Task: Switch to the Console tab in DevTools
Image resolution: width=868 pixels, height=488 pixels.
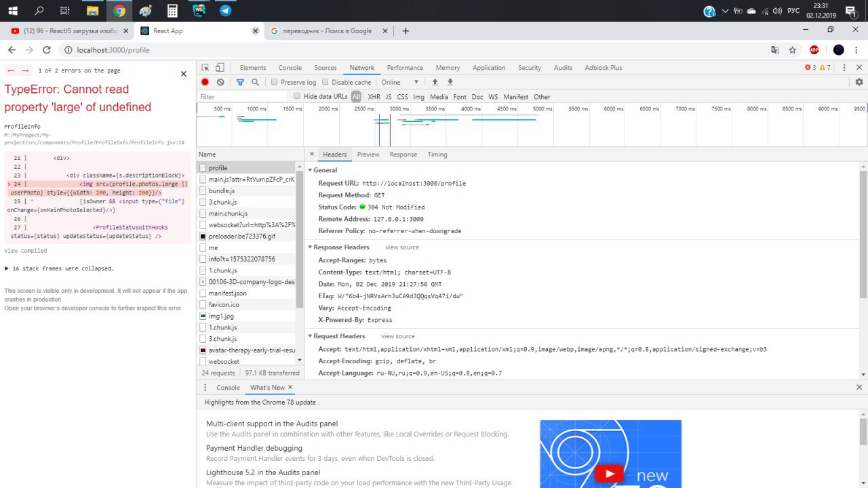Action: click(290, 68)
